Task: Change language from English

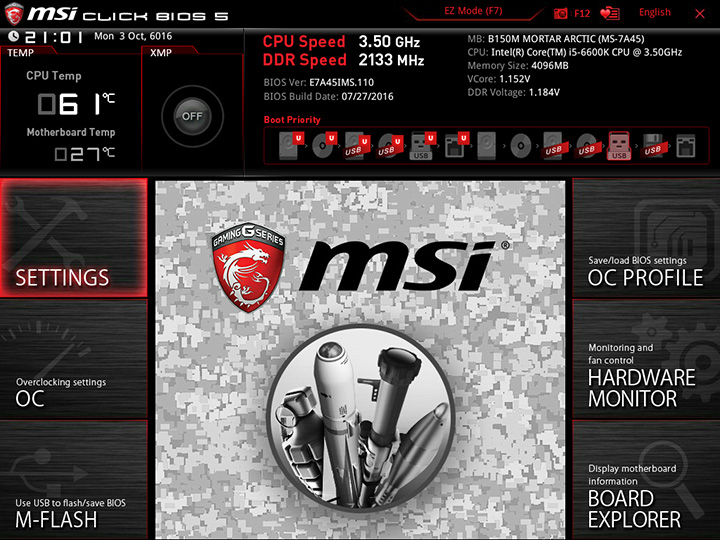Action: (654, 12)
